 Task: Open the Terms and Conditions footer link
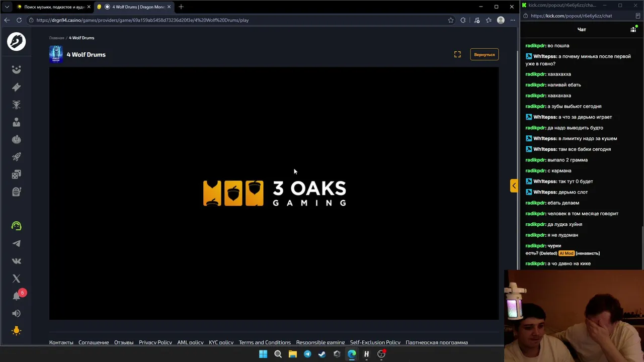click(265, 342)
